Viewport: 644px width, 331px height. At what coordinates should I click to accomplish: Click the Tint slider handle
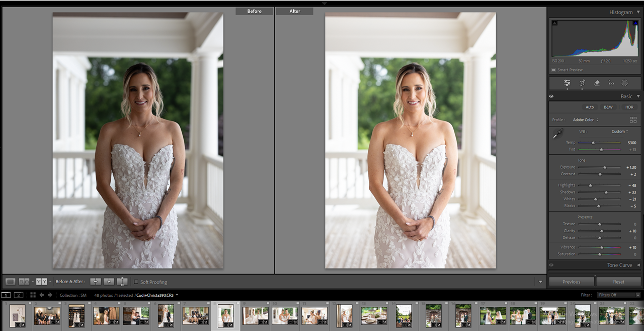pyautogui.click(x=601, y=150)
